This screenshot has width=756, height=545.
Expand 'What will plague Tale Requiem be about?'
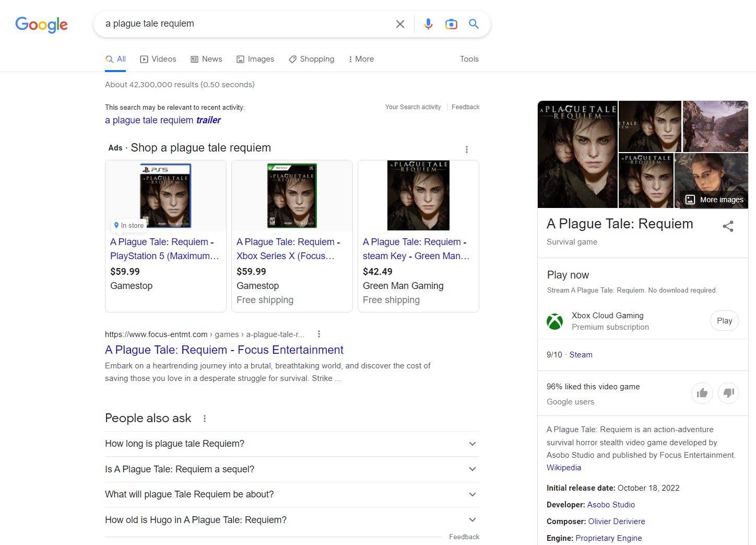[x=292, y=494]
